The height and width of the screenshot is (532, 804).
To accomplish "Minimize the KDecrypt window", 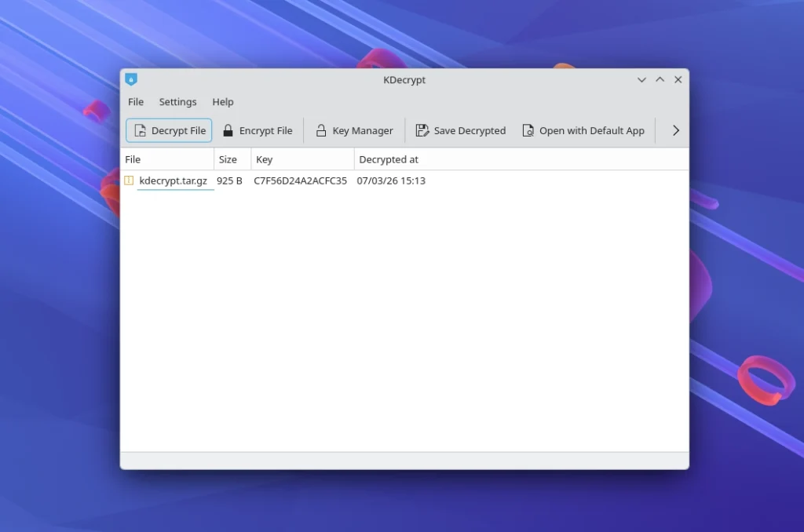I will [x=641, y=80].
